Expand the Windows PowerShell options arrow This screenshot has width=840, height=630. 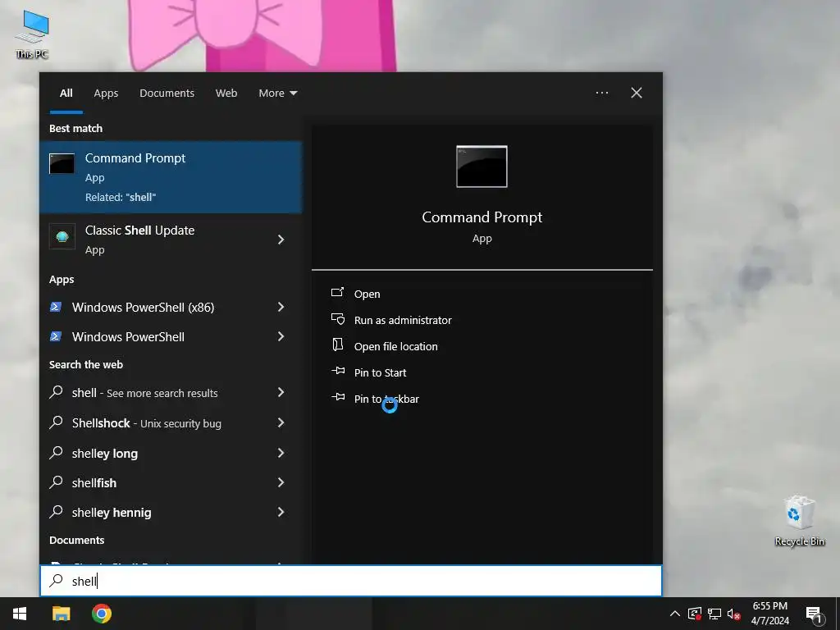pos(281,336)
